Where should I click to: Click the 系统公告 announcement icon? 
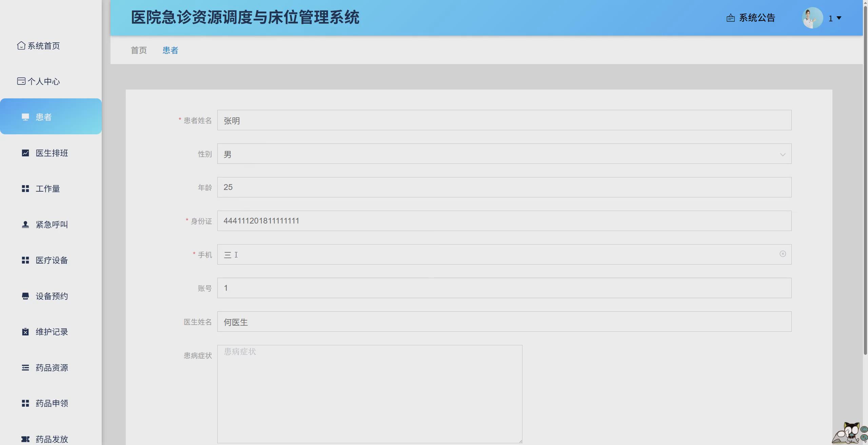[731, 18]
